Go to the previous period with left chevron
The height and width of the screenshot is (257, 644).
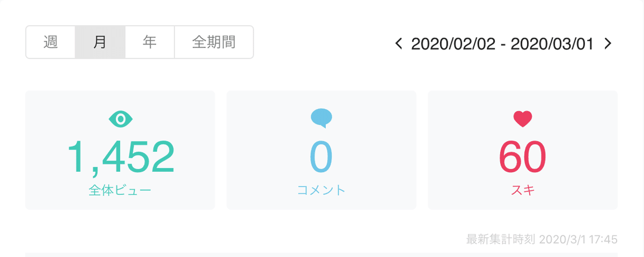coord(398,43)
